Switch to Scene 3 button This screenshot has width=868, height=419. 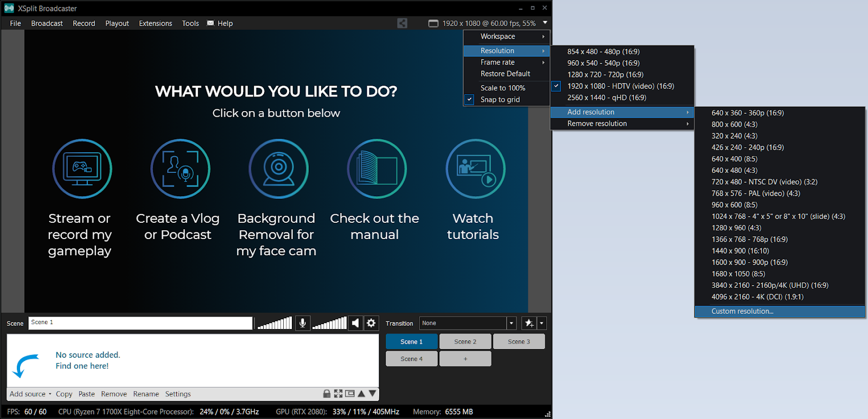coord(519,341)
